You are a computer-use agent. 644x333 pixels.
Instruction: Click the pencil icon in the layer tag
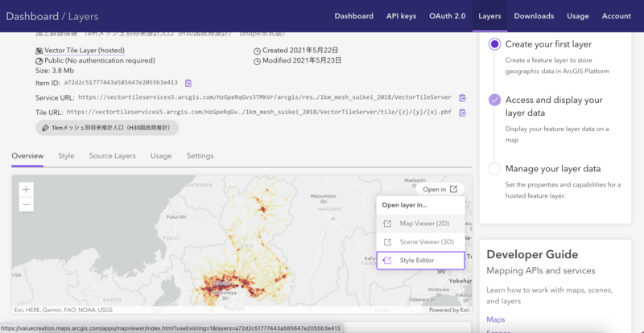pyautogui.click(x=45, y=128)
